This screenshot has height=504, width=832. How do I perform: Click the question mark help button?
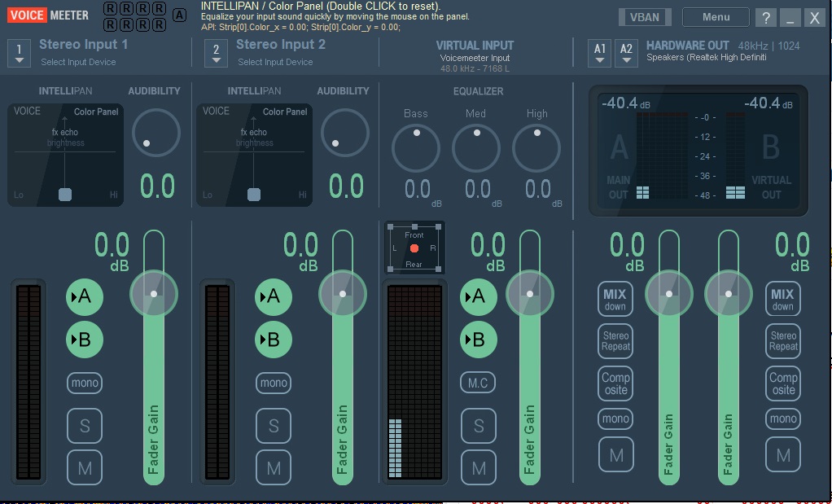click(x=766, y=18)
